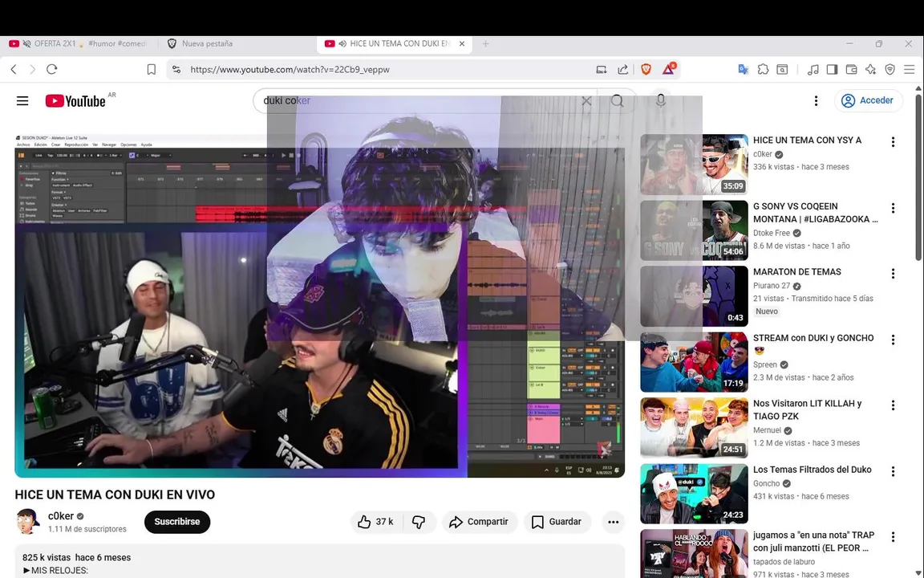924x578 pixels.
Task: Open a new tab with the plus button
Action: 485,43
